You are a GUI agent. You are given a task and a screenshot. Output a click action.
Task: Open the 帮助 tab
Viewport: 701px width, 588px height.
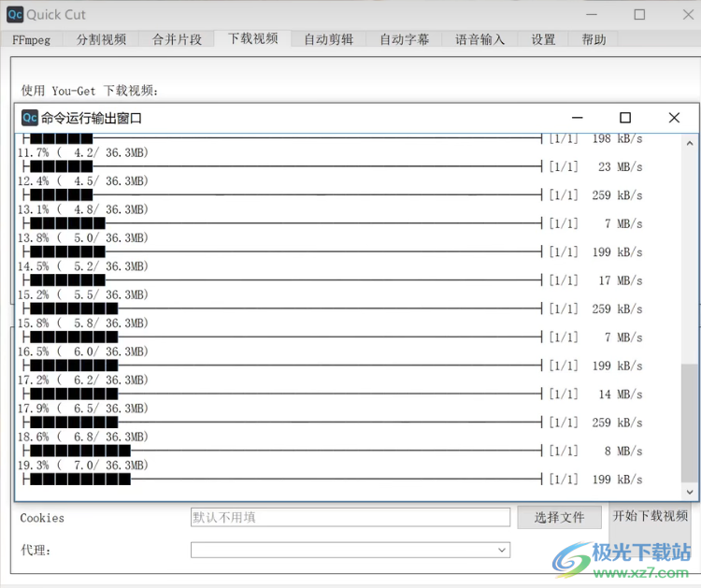(594, 39)
